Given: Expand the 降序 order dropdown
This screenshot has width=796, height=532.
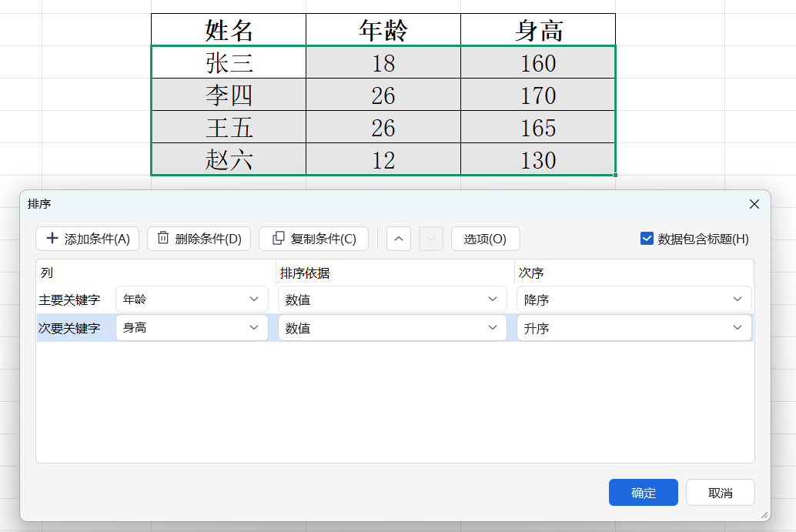Looking at the screenshot, I should [634, 299].
